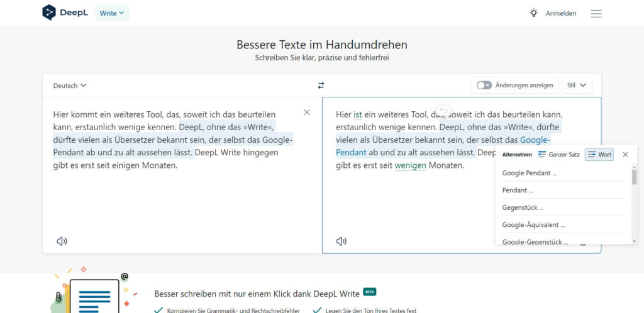Choose alternative 'Pendant ...'

[x=563, y=190]
